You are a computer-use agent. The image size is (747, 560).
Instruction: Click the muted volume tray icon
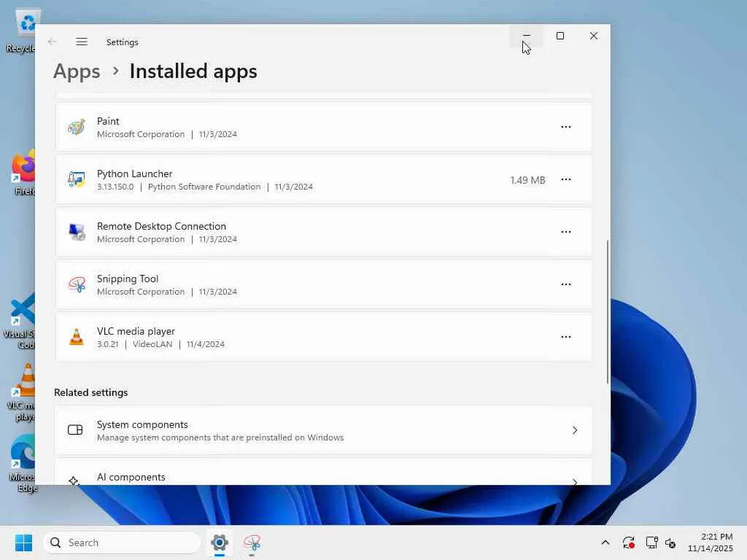click(670, 542)
